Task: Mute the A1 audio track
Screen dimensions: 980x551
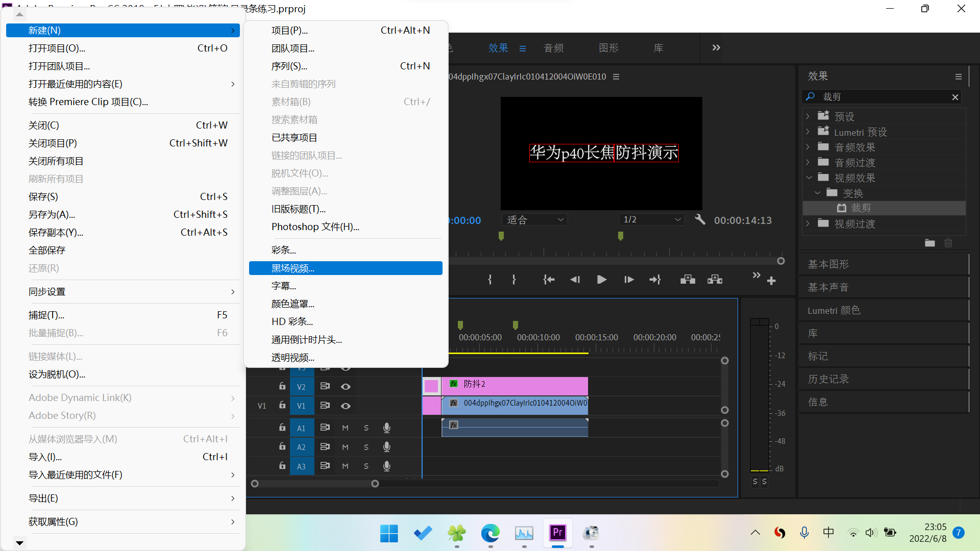Action: [x=346, y=428]
